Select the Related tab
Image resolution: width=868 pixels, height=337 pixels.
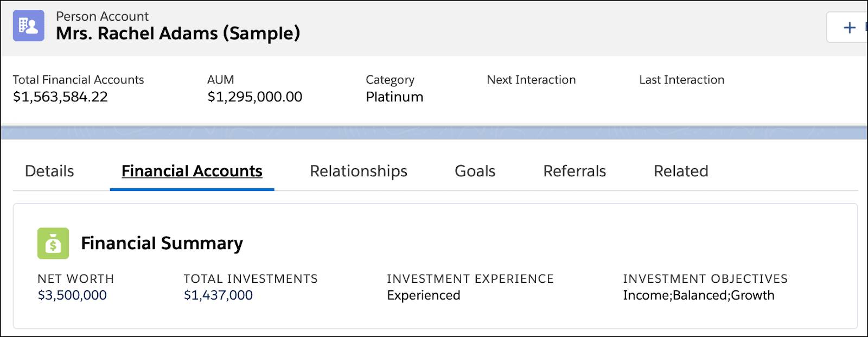pyautogui.click(x=681, y=171)
